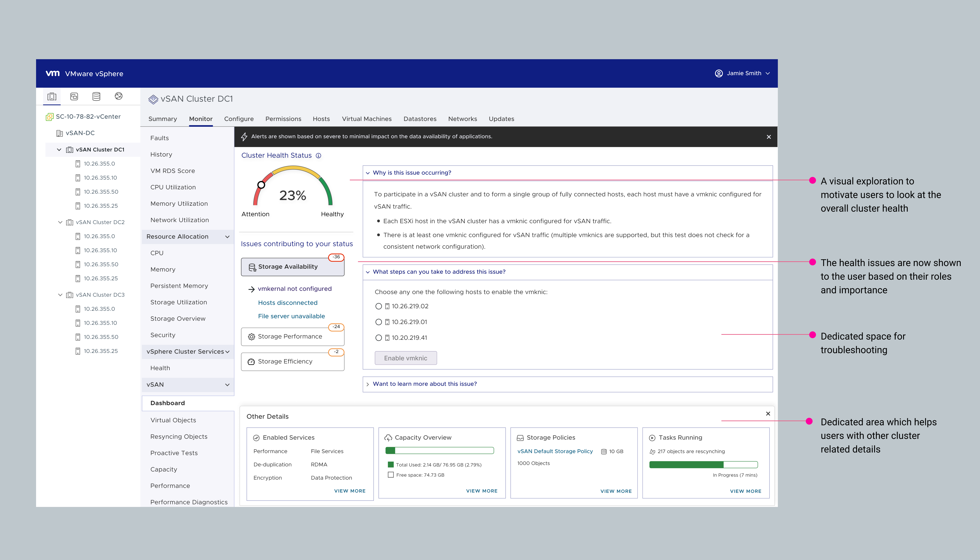
Task: Click the Tasks Running progress bar
Action: pyautogui.click(x=703, y=465)
